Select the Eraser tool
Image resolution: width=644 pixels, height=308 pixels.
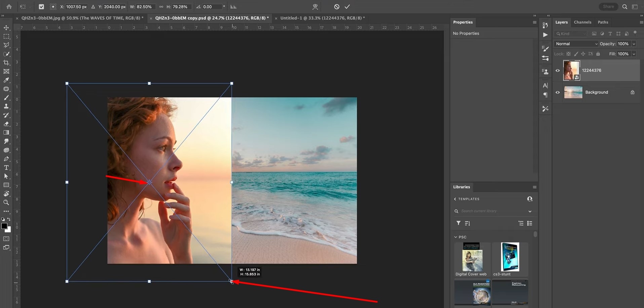point(6,124)
